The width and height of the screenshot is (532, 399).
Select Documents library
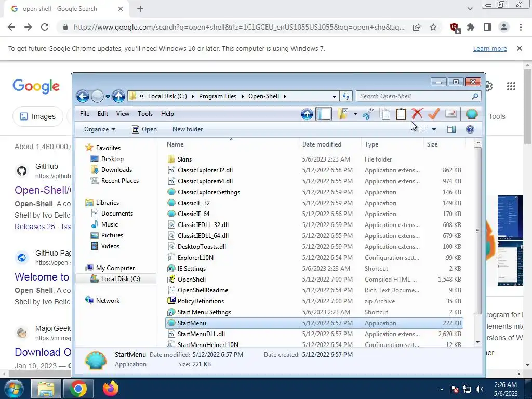(x=117, y=214)
